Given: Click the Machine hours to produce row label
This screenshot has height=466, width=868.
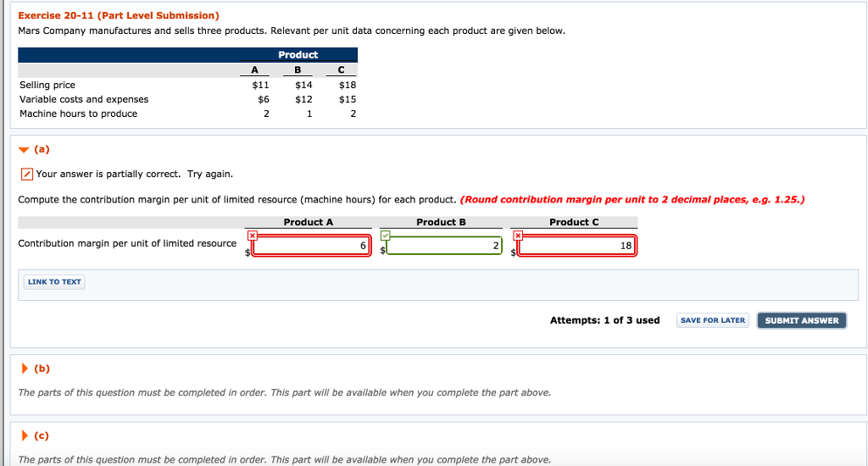Looking at the screenshot, I should coord(78,114).
